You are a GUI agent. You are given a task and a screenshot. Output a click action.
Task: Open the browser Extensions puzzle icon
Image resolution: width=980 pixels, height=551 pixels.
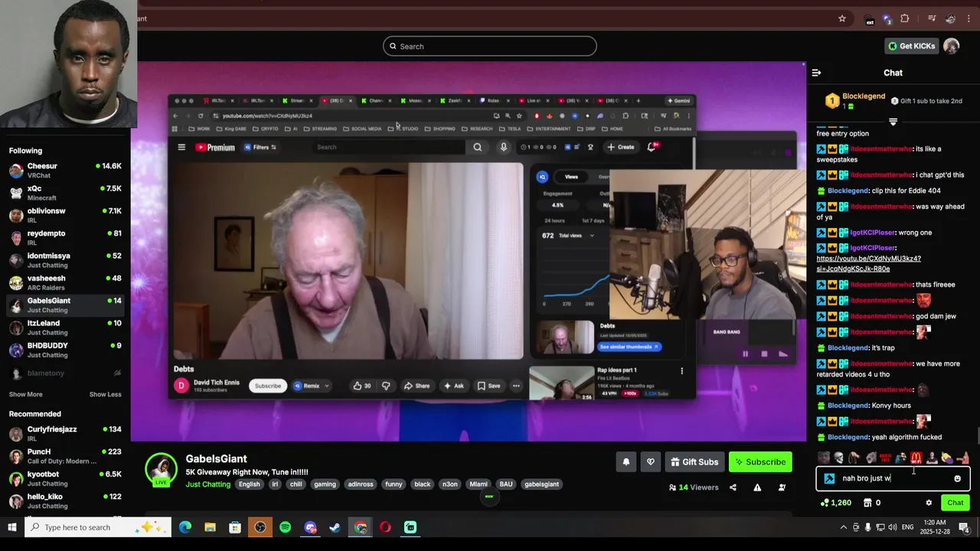905,18
